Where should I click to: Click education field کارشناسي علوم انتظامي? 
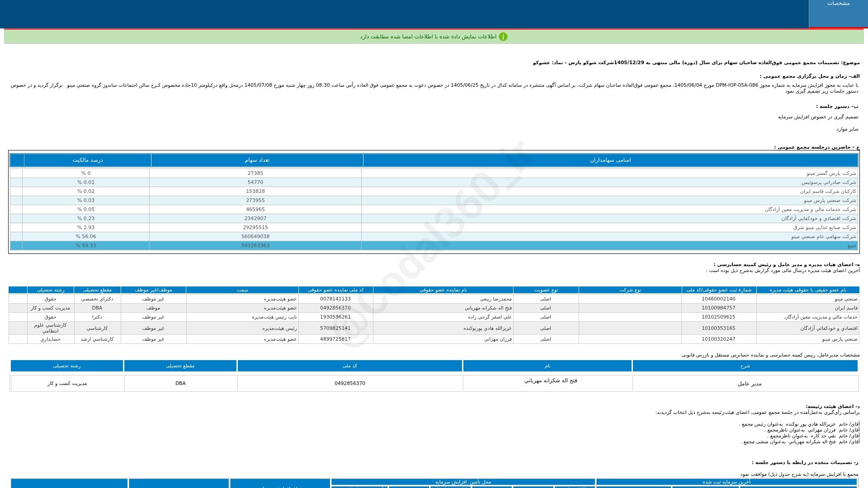coord(50,328)
